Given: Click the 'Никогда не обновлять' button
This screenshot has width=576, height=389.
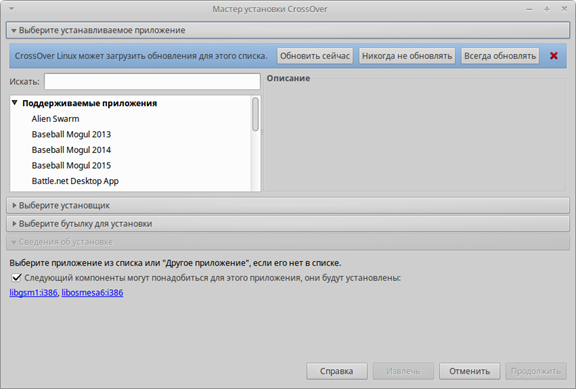Looking at the screenshot, I should point(407,56).
